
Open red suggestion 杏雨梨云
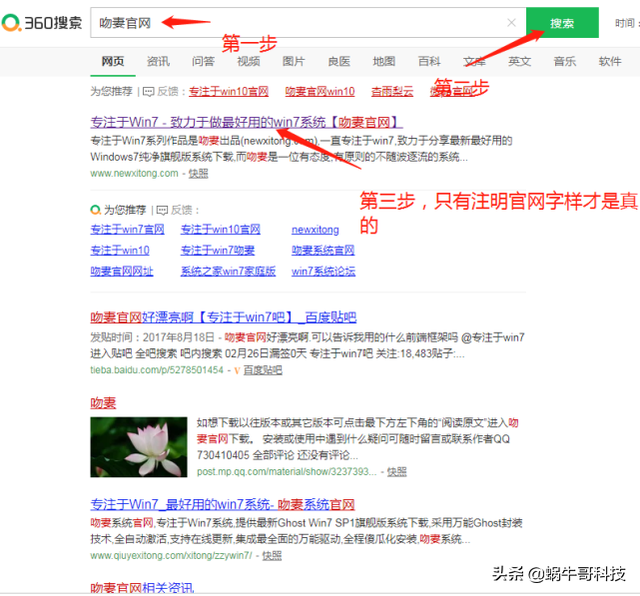click(x=392, y=91)
